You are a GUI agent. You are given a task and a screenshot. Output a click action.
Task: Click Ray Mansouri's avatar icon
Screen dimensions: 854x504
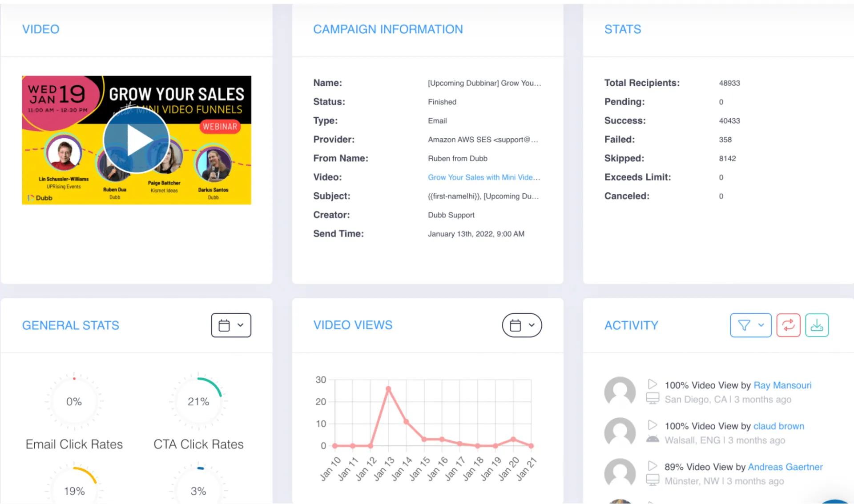[x=620, y=392]
